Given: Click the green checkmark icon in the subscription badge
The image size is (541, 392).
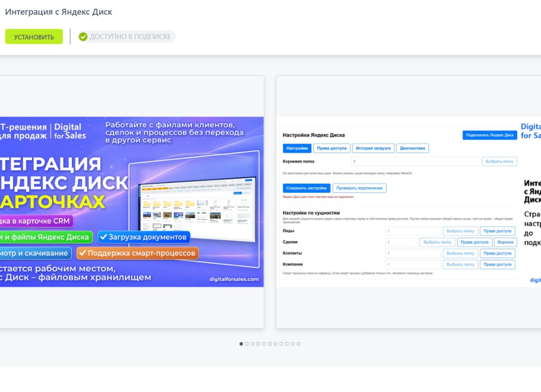Looking at the screenshot, I should click(x=83, y=37).
